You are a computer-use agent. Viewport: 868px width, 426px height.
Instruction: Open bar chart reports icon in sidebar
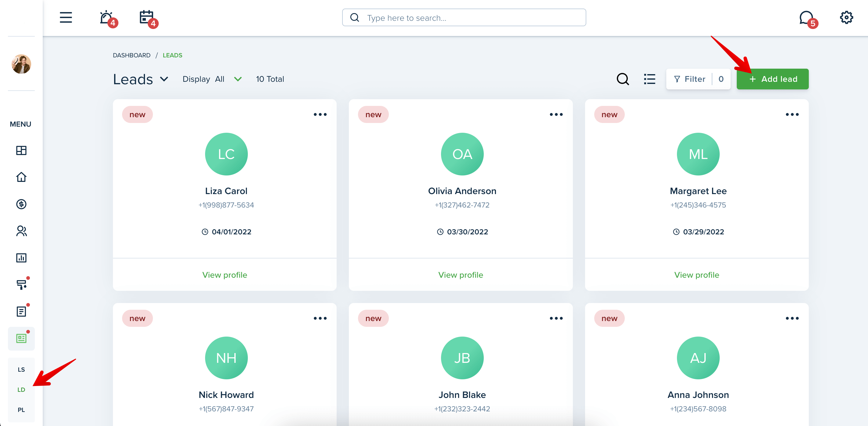[21, 258]
